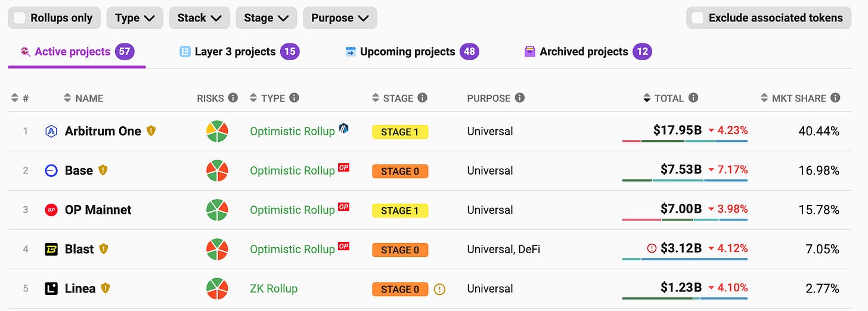Open the Purpose filter dropdown
This screenshot has width=868, height=311.
(340, 18)
